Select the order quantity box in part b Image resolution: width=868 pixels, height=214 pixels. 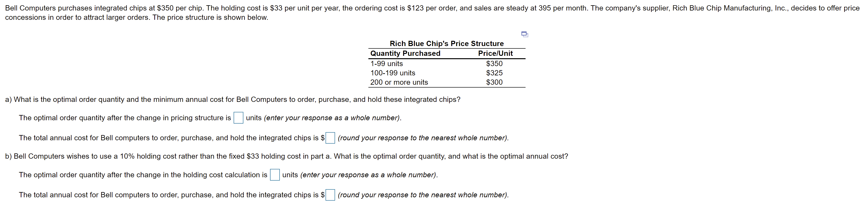click(x=275, y=175)
